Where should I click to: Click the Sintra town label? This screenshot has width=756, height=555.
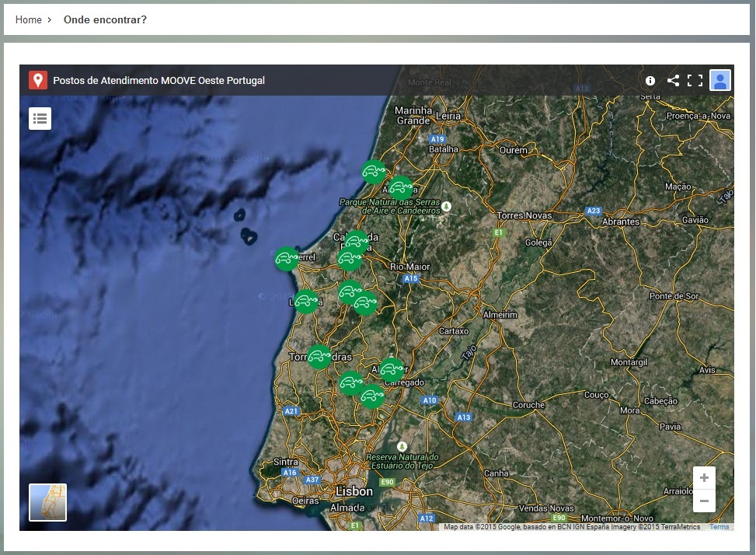click(x=285, y=462)
